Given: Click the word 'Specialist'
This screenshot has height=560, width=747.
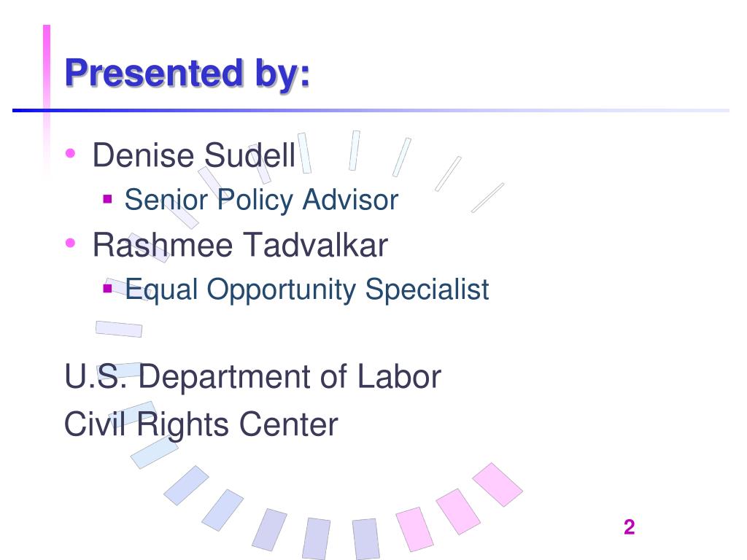Looking at the screenshot, I should point(427,289).
